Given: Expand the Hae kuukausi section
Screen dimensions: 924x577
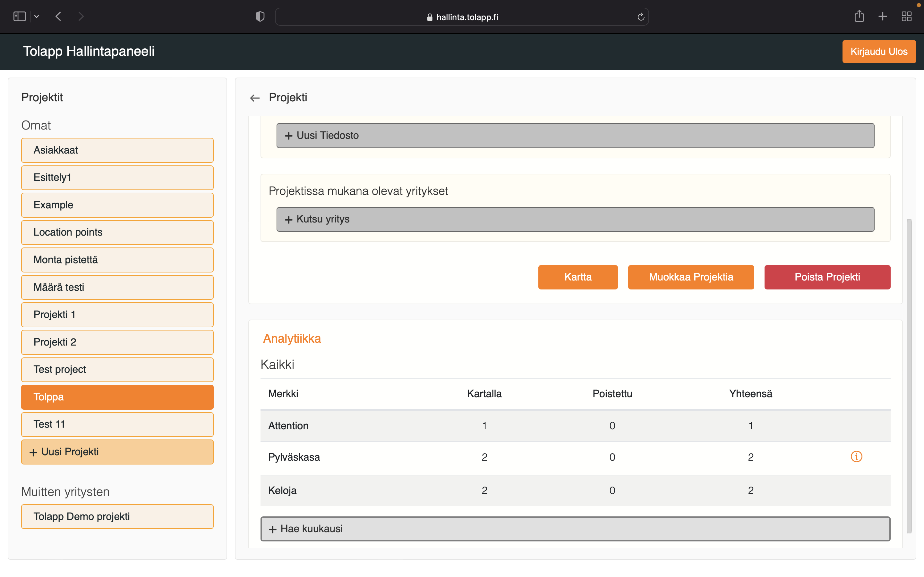Looking at the screenshot, I should point(575,529).
